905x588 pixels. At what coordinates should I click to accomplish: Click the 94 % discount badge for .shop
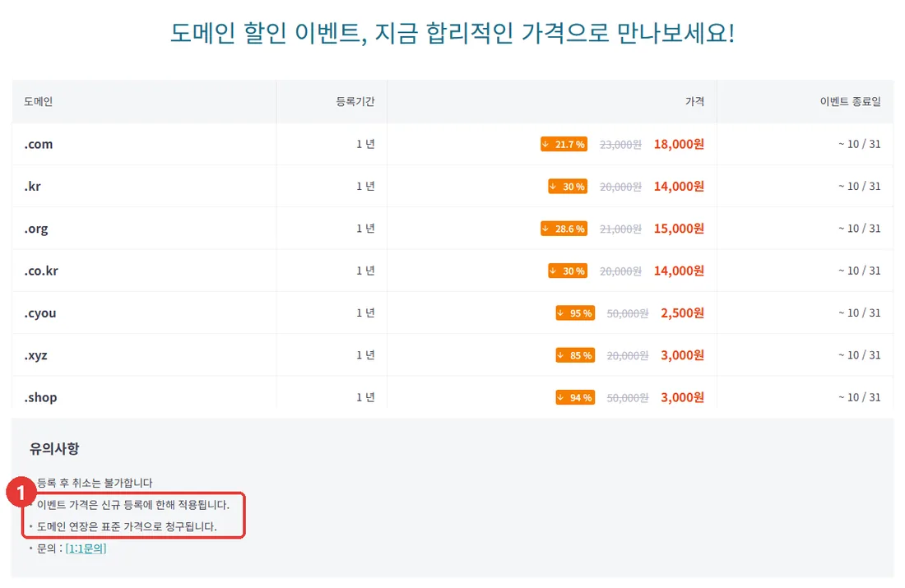coord(575,397)
